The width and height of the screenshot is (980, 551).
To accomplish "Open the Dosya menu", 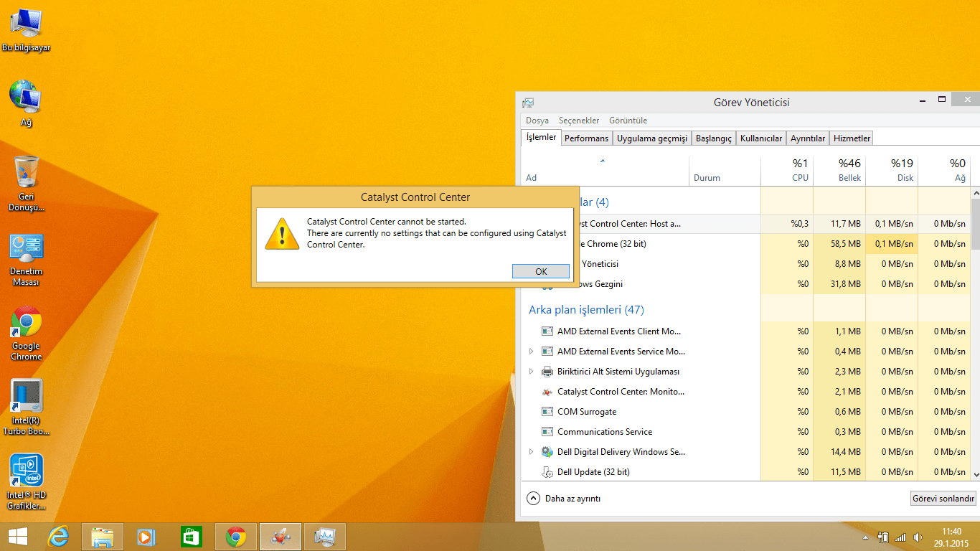I will [x=537, y=121].
